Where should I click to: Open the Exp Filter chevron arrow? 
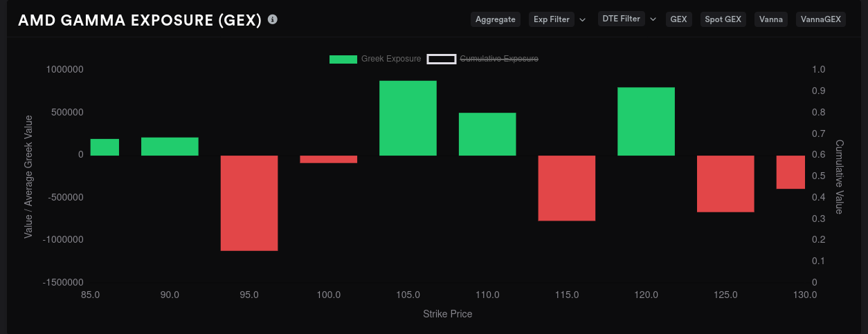pyautogui.click(x=582, y=19)
